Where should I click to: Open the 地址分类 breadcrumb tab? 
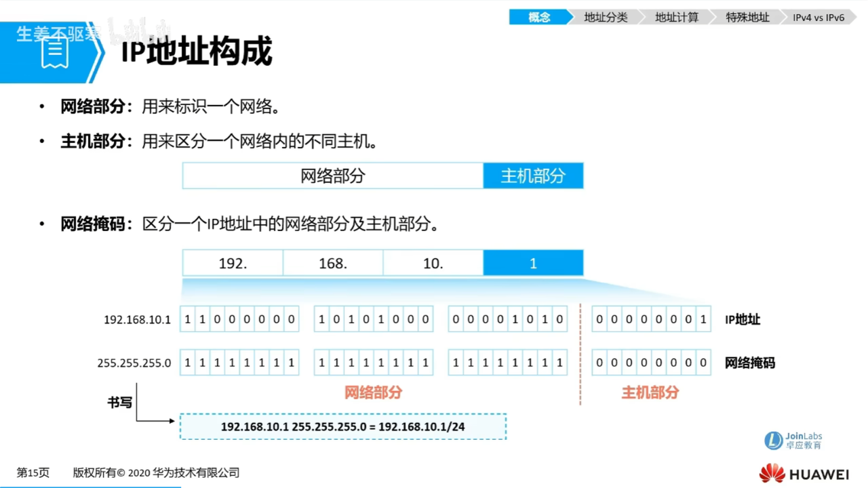pyautogui.click(x=606, y=18)
